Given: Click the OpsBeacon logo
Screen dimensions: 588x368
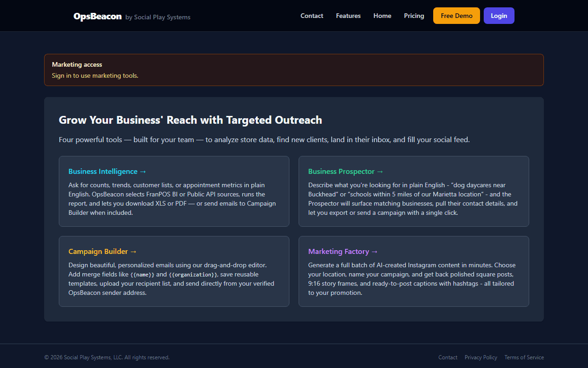Looking at the screenshot, I should (x=97, y=17).
